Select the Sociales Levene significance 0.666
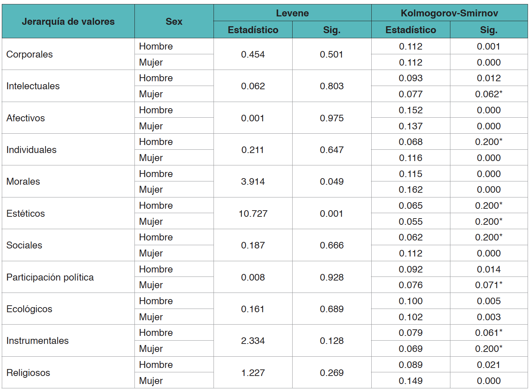 point(332,245)
